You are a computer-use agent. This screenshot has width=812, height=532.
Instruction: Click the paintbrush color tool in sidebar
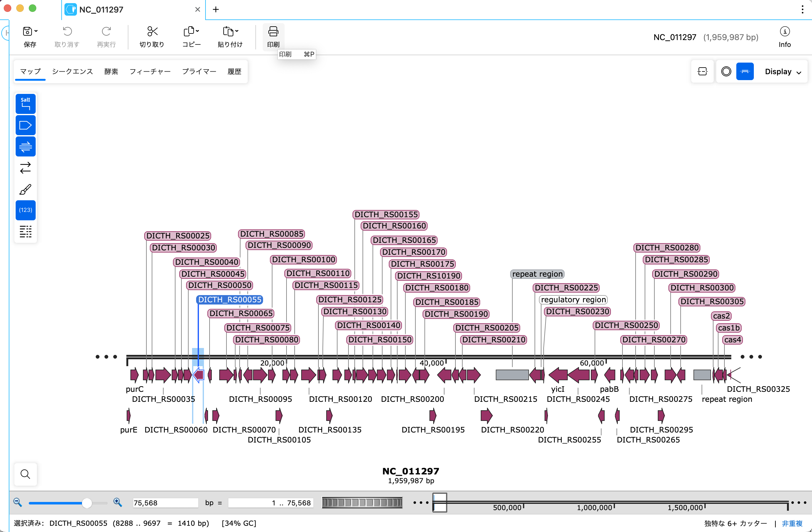tap(26, 189)
